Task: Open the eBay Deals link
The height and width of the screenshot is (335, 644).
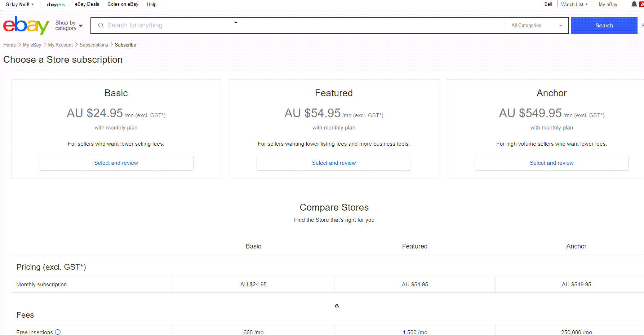Action: [x=87, y=4]
